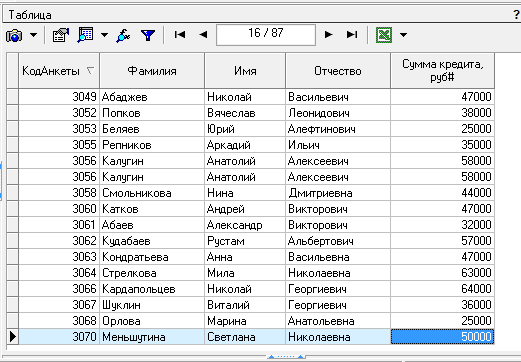Image resolution: width=521 pixels, height=362 pixels.
Task: Go to the first record
Action: [x=180, y=34]
